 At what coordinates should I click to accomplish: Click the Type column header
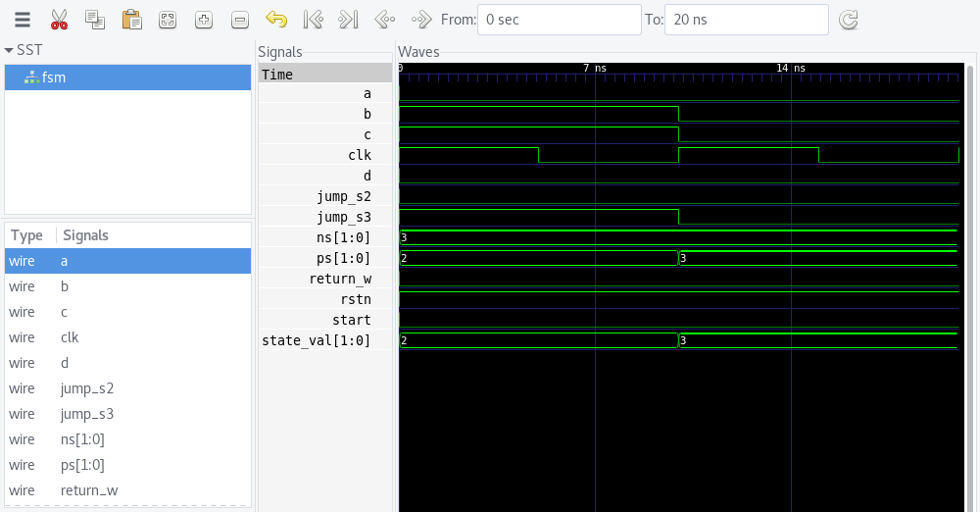pyautogui.click(x=26, y=235)
